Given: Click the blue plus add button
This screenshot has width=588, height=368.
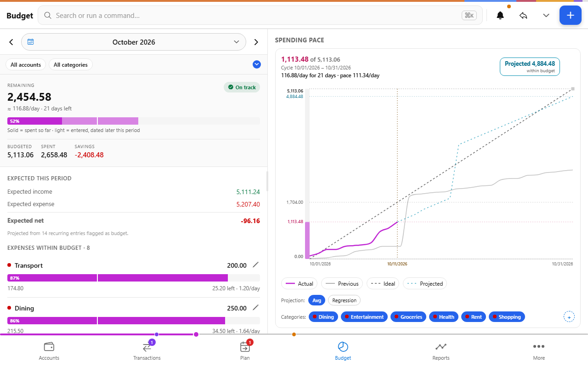Looking at the screenshot, I should pos(570,15).
